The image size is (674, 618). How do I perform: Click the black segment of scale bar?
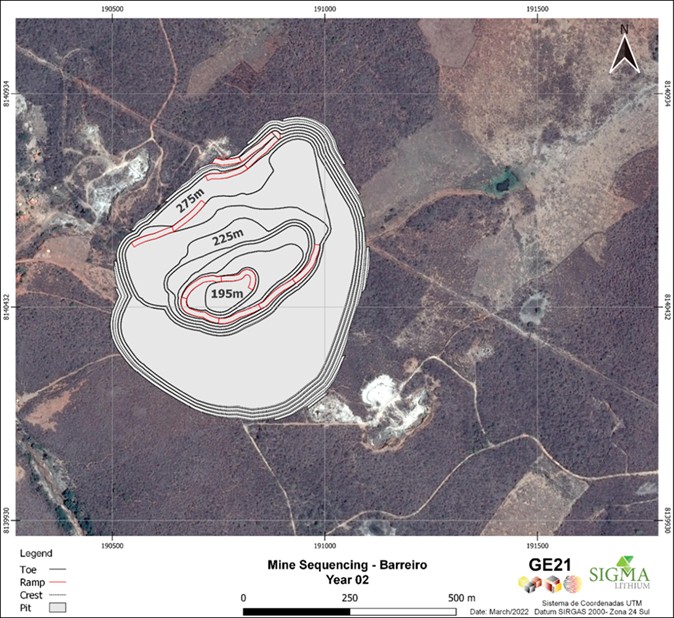[x=297, y=612]
